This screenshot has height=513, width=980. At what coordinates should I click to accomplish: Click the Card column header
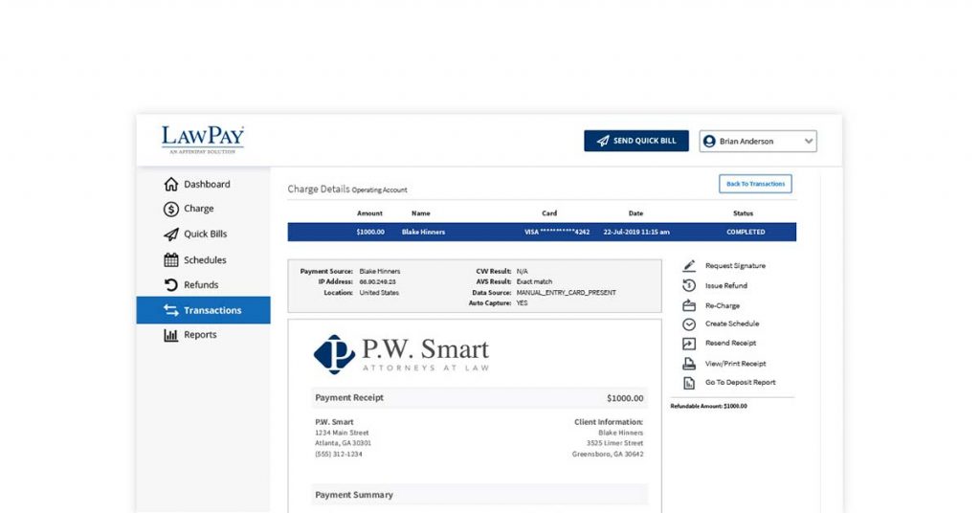point(549,213)
